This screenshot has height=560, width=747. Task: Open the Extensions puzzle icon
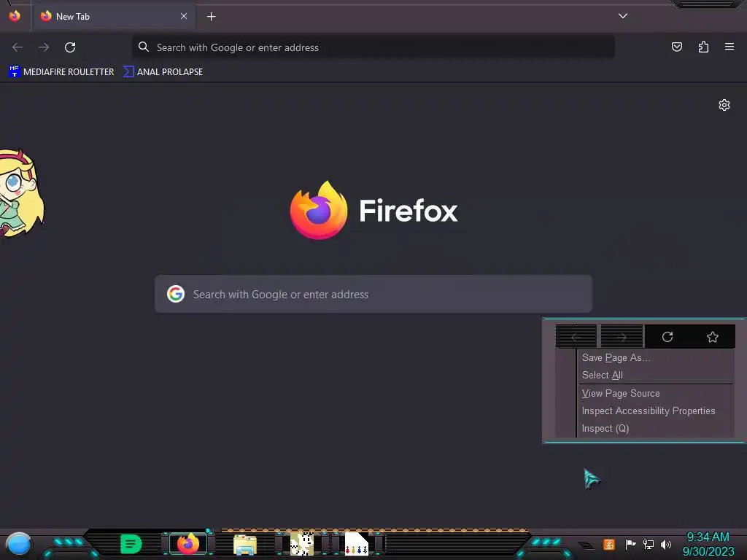tap(703, 47)
